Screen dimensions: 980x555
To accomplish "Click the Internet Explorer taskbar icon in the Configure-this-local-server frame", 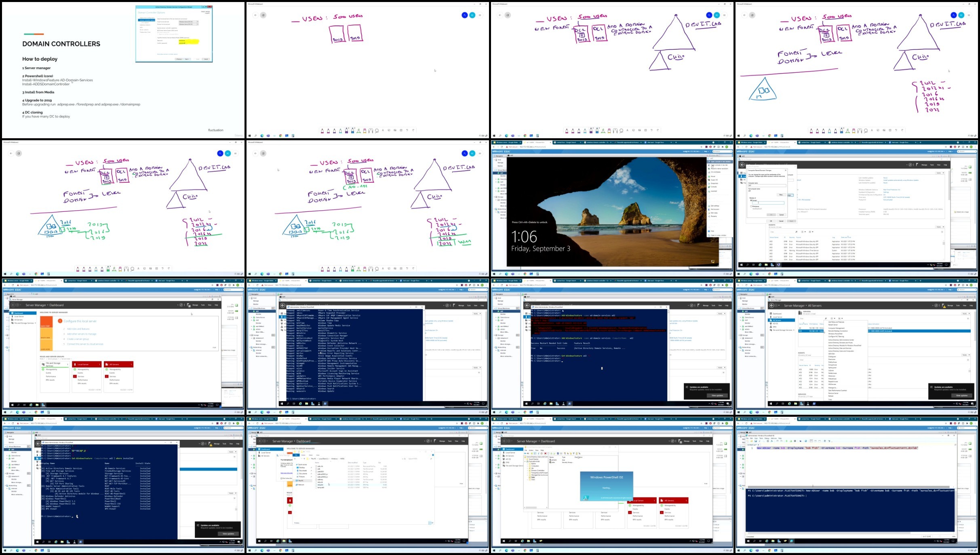I will click(31, 405).
